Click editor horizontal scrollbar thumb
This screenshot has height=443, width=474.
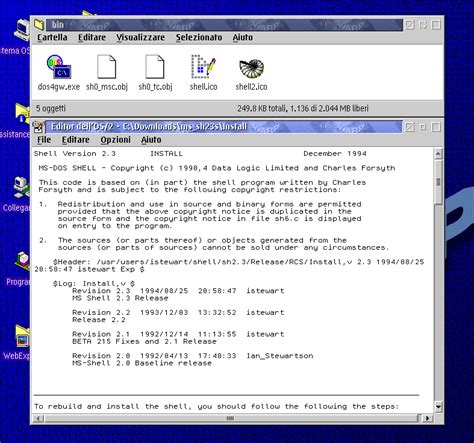click(x=231, y=418)
